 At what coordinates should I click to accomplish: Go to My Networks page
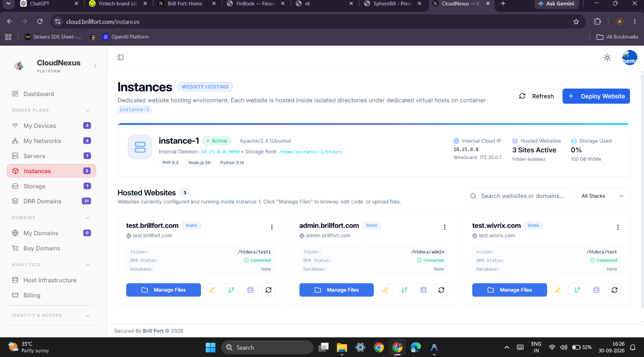(x=51, y=141)
